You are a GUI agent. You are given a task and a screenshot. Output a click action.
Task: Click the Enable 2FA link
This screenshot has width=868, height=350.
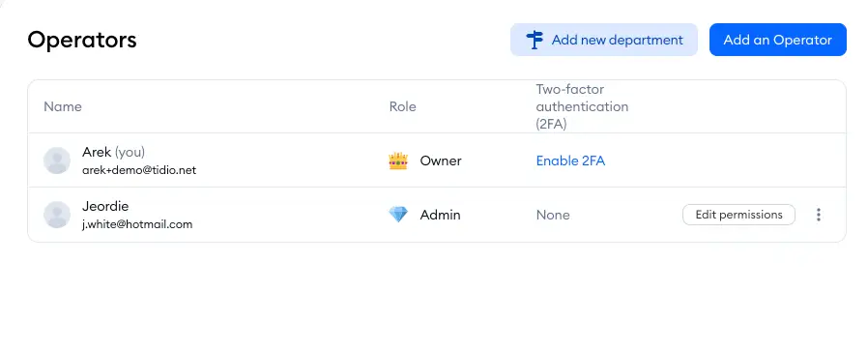tap(570, 161)
